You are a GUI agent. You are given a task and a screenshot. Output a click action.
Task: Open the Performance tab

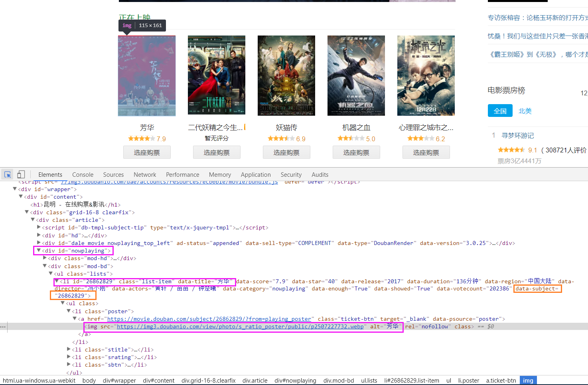coord(182,175)
